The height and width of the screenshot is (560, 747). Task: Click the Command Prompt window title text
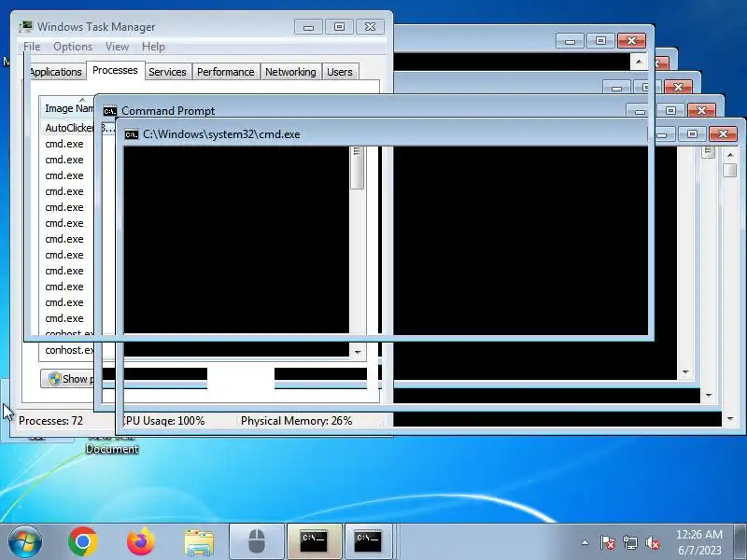coord(168,111)
